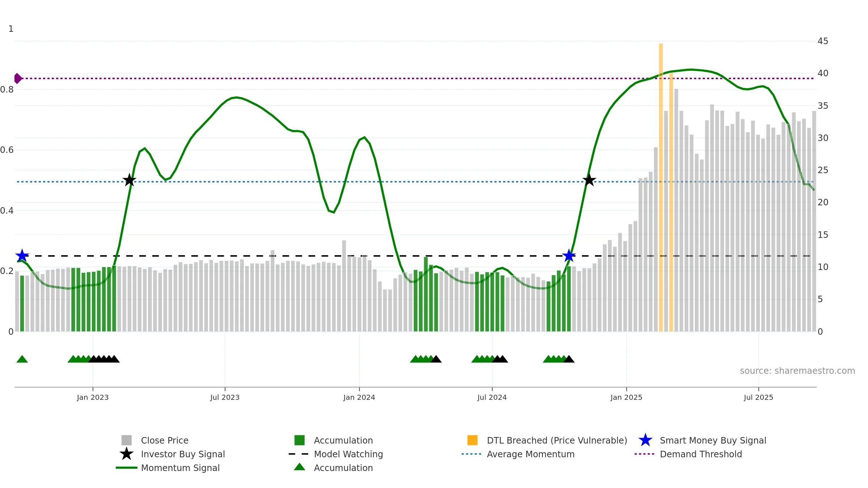Click the dashed Model Watching legend line
Screen dimensions: 868x488
click(x=299, y=454)
